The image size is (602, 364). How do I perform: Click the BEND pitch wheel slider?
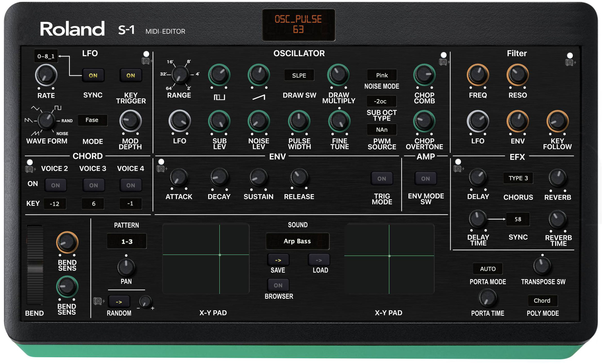click(35, 265)
